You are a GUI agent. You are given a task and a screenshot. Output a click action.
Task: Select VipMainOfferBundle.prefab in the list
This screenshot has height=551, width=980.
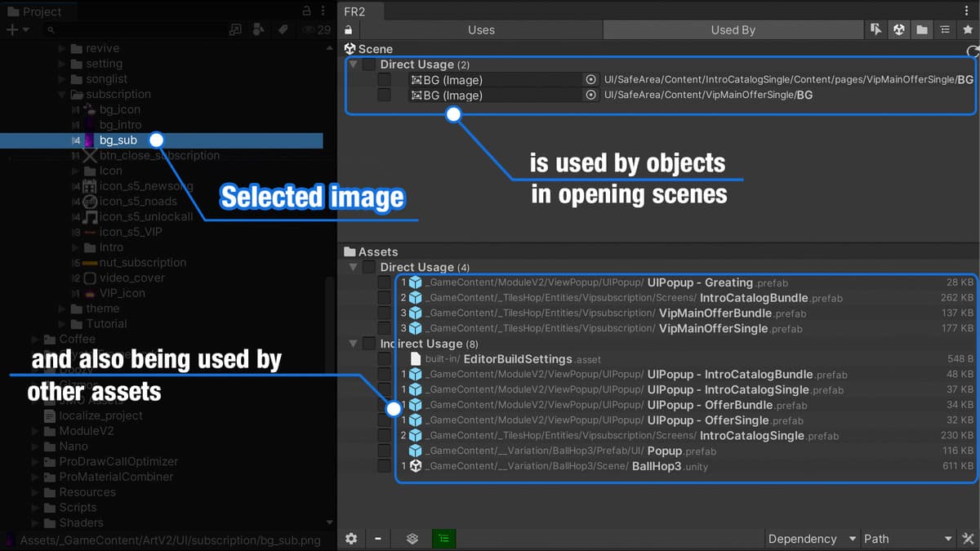click(x=714, y=313)
